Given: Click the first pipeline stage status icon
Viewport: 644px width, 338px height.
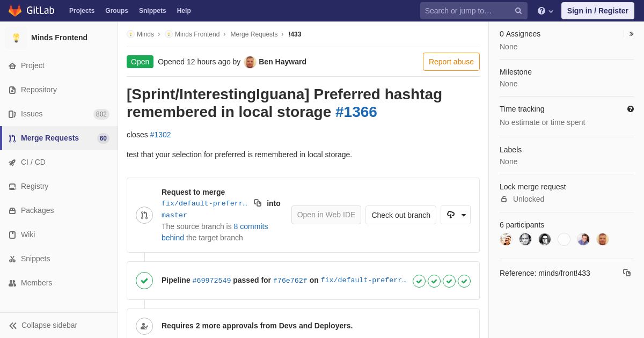Looking at the screenshot, I should pyautogui.click(x=419, y=281).
